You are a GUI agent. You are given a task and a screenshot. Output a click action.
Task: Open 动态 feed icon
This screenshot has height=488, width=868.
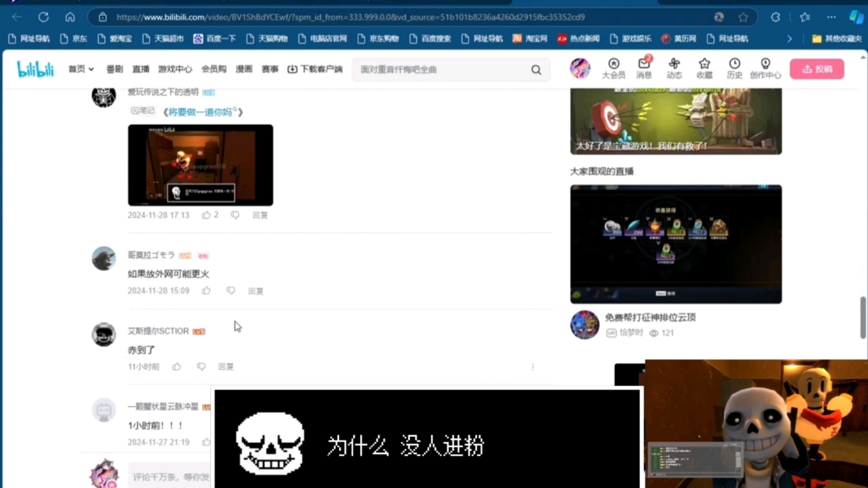(674, 69)
